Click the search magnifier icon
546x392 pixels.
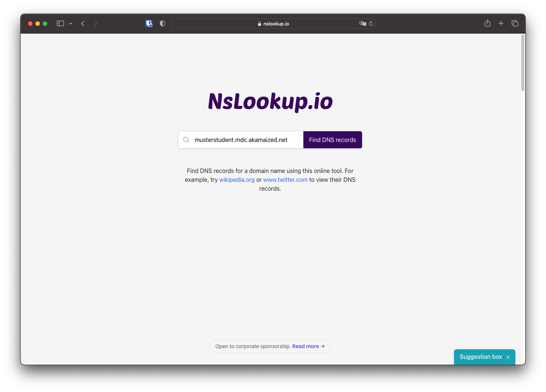(x=186, y=140)
